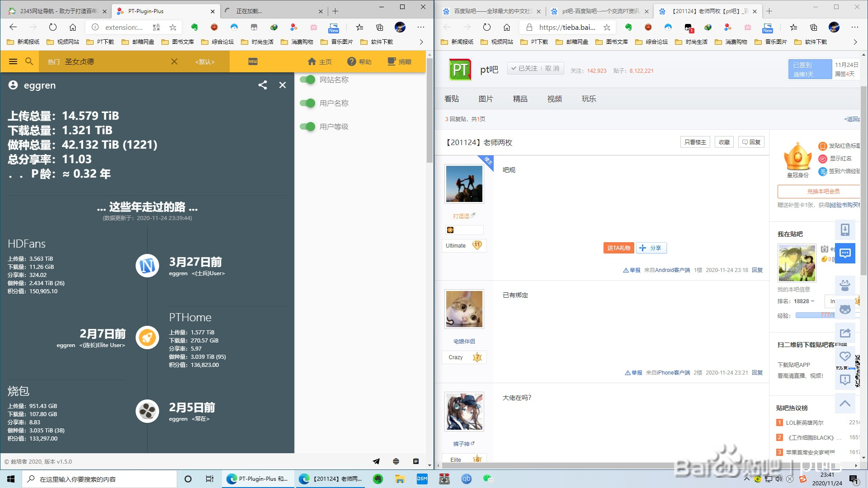868x488 pixels.
Task: Open search source dropdown <默认>
Action: click(x=205, y=61)
